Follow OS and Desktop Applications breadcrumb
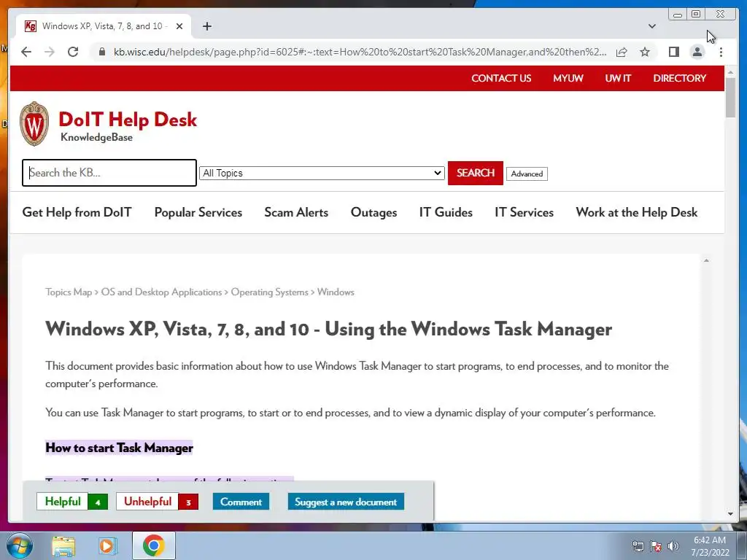 tap(161, 292)
